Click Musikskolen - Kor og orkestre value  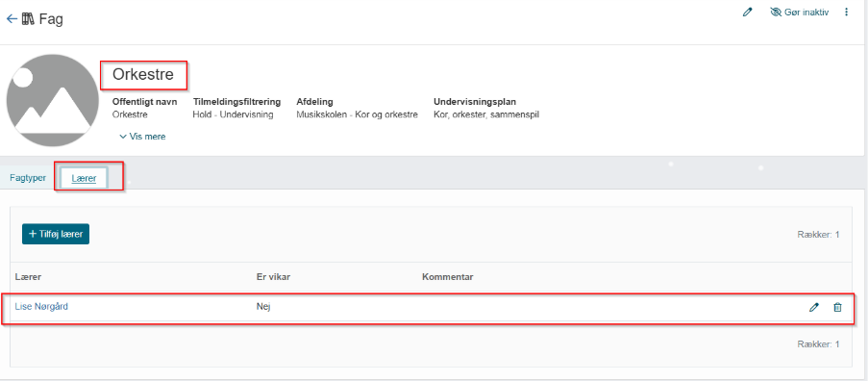click(357, 114)
